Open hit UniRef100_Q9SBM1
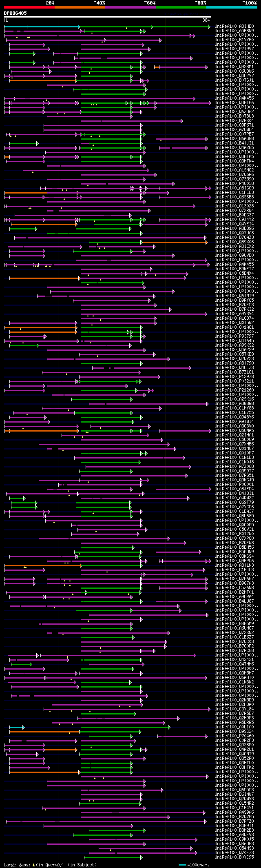The width and height of the screenshot is (261, 868). pyautogui.click(x=234, y=67)
